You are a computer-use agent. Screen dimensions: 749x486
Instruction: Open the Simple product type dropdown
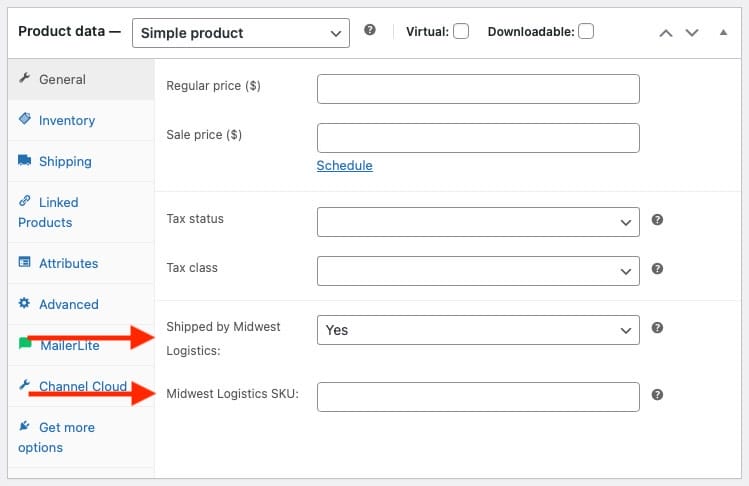point(241,33)
